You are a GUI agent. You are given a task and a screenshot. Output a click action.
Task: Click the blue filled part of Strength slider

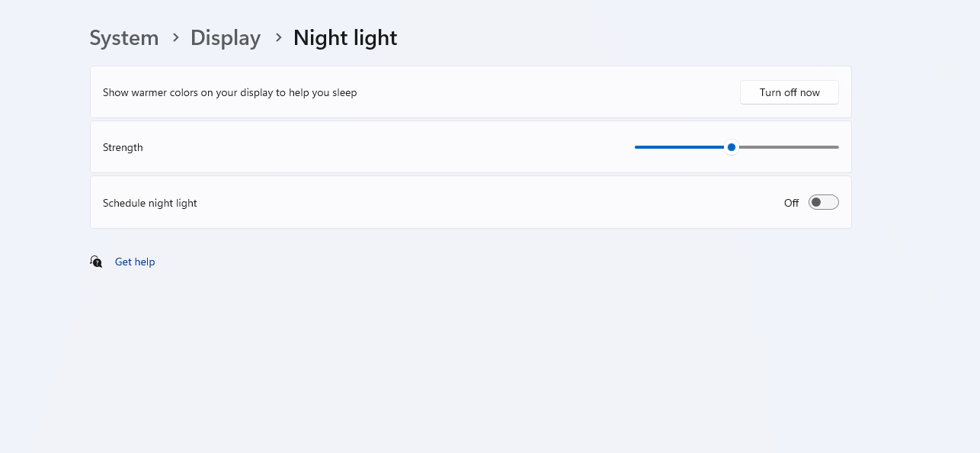click(680, 147)
